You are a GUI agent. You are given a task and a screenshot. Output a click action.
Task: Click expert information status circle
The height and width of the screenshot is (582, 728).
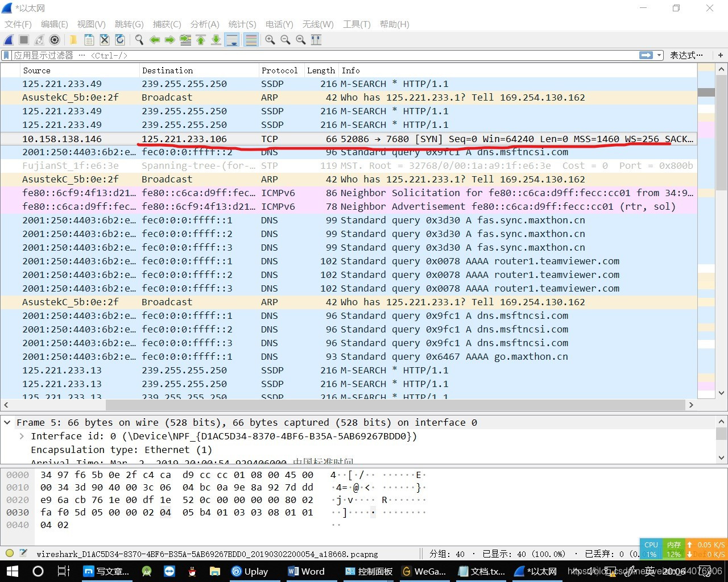coord(10,553)
